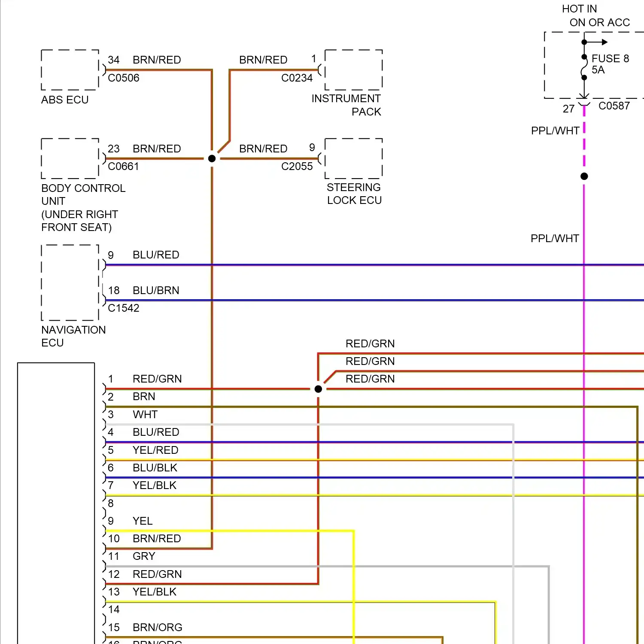Select the BRN/RED splice junction dot
Image resolution: width=644 pixels, height=644 pixels.
click(x=212, y=158)
